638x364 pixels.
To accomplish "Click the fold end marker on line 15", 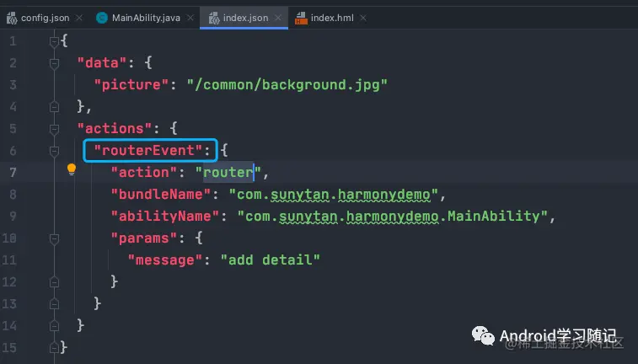I will tap(54, 348).
